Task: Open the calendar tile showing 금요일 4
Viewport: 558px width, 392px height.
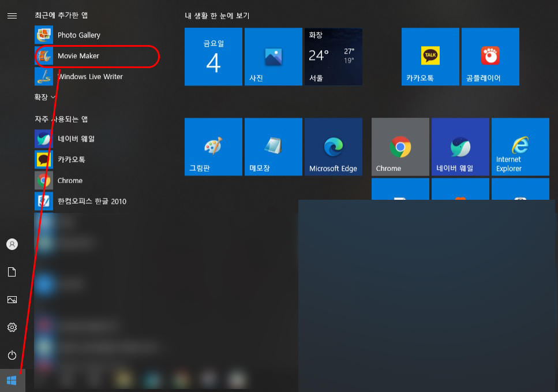Action: [214, 57]
